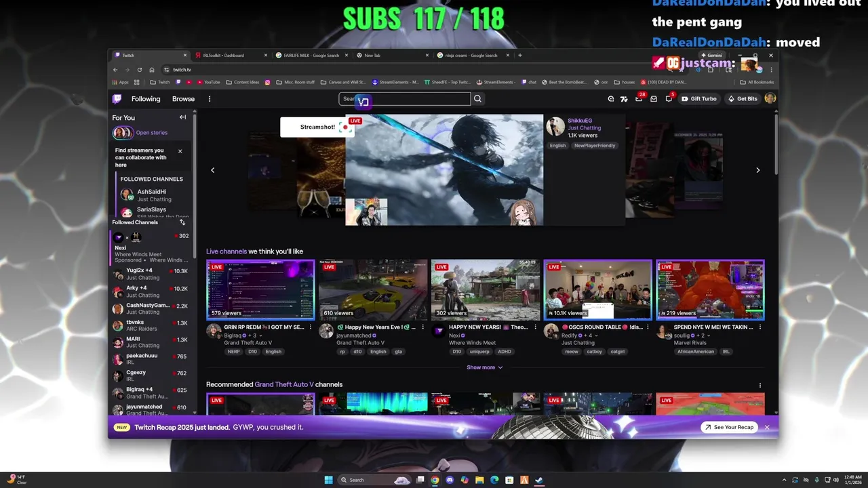Go to Chrome home page button
868x488 pixels.
(x=152, y=70)
